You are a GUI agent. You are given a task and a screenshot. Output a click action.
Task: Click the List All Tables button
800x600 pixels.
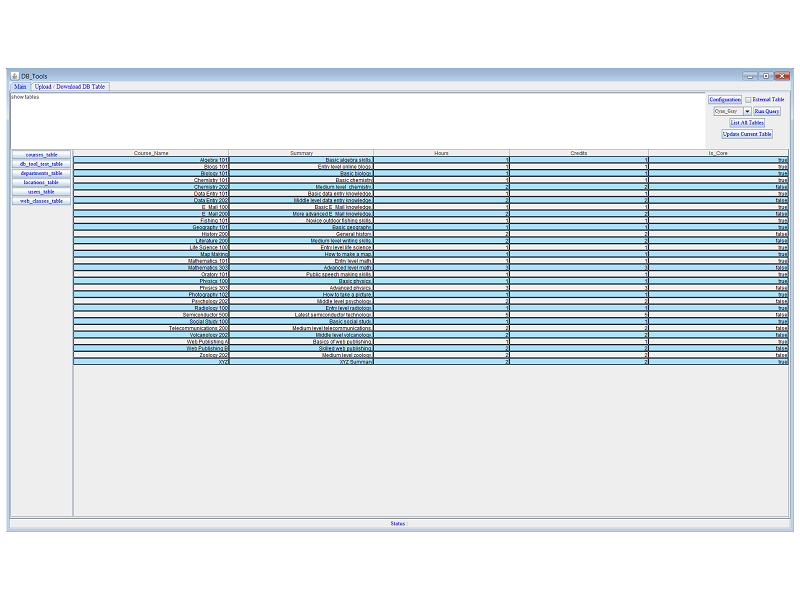(748, 122)
